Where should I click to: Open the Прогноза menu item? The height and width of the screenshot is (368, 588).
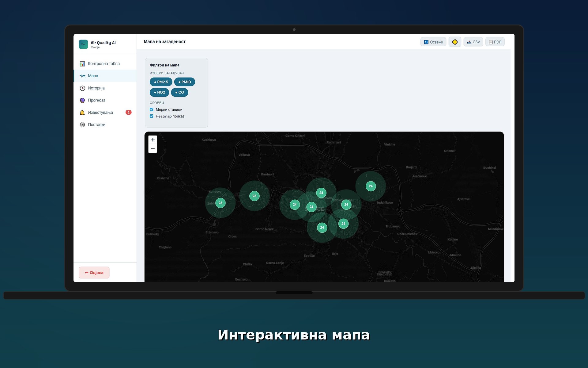pyautogui.click(x=105, y=100)
